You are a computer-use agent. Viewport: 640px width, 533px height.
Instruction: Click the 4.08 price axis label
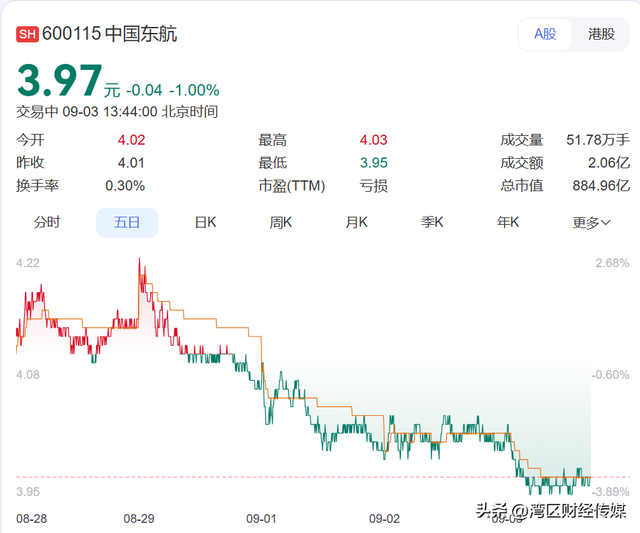[x=28, y=375]
